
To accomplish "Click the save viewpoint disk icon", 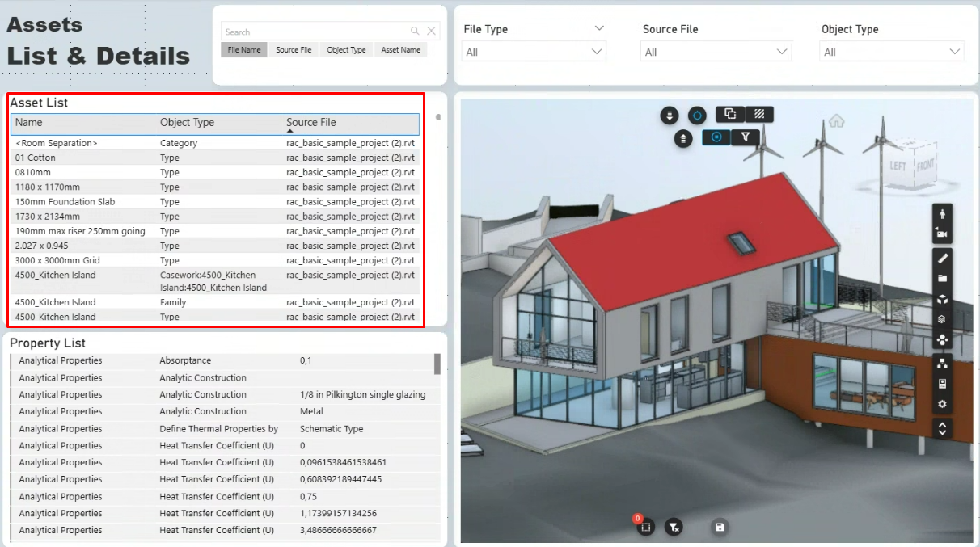I will point(720,527).
